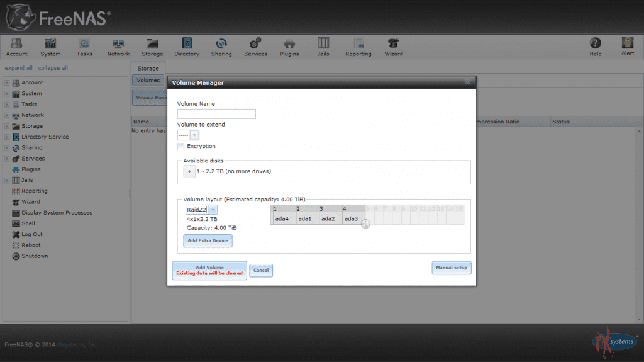Open the Directory toolbar icon
Image resolution: width=644 pixels, height=362 pixels.
coord(187,47)
